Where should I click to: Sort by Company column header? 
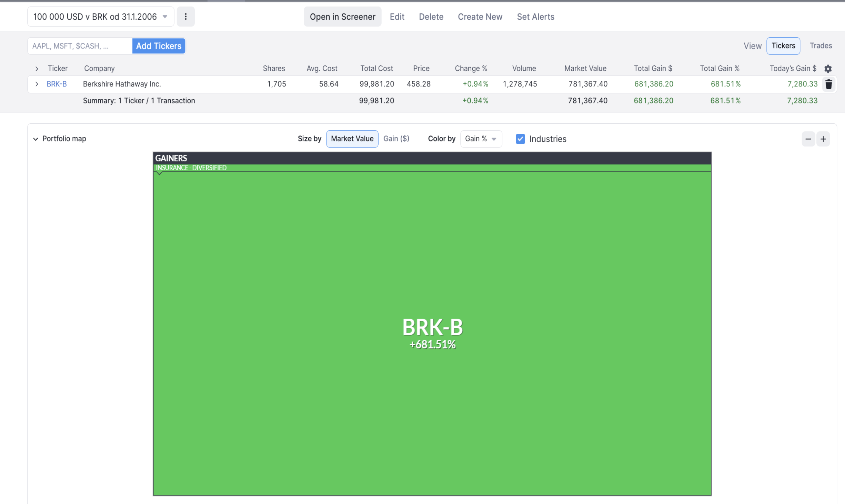(99, 68)
